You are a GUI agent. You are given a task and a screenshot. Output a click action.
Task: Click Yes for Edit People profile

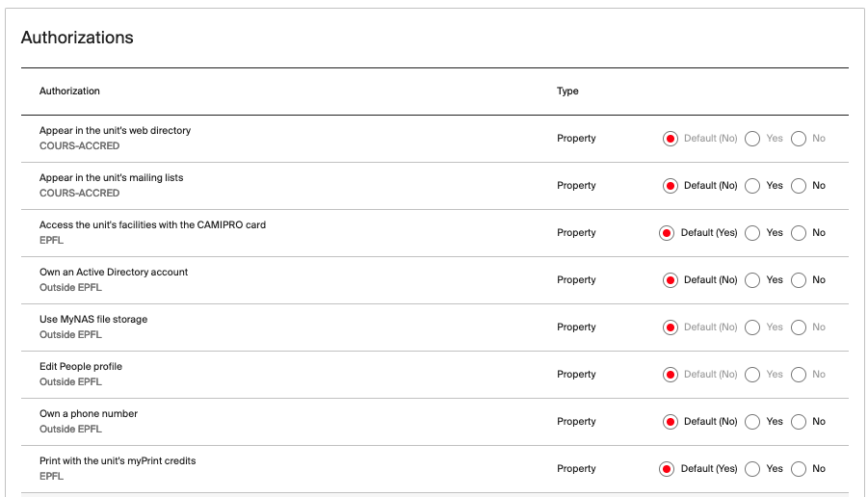[752, 375]
